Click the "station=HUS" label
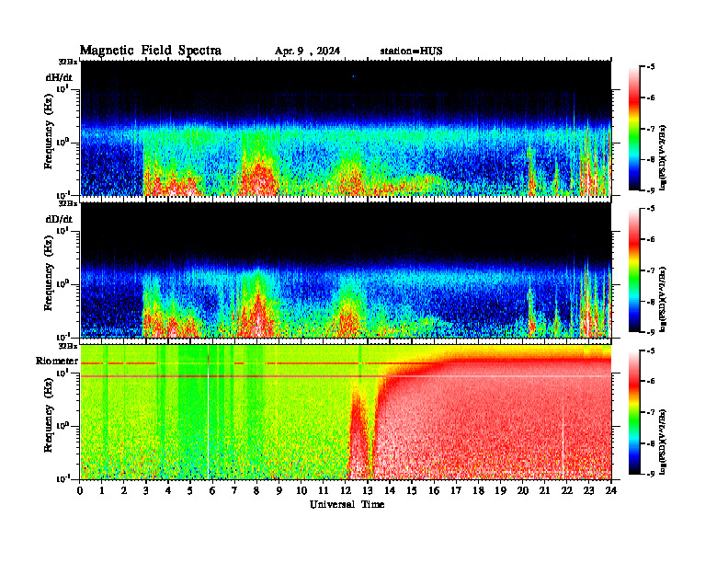The width and height of the screenshot is (728, 563). pyautogui.click(x=412, y=52)
